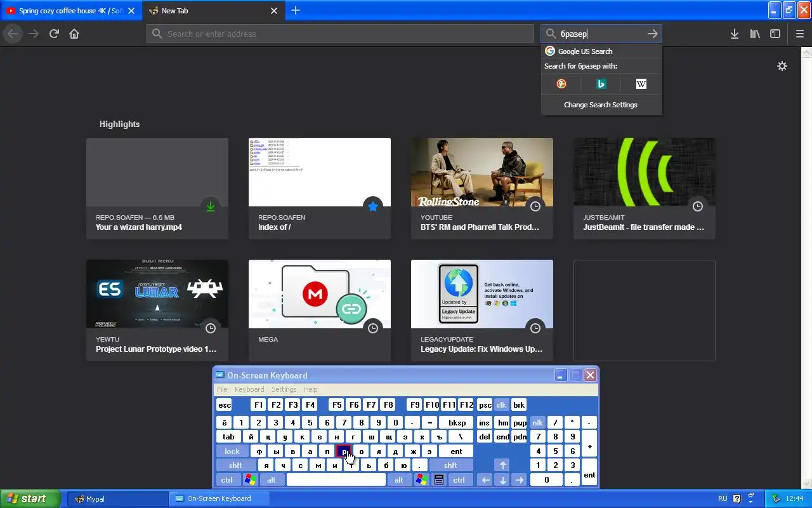Viewport: 812px width, 508px height.
Task: Click the Cyrillic р key
Action: (344, 451)
